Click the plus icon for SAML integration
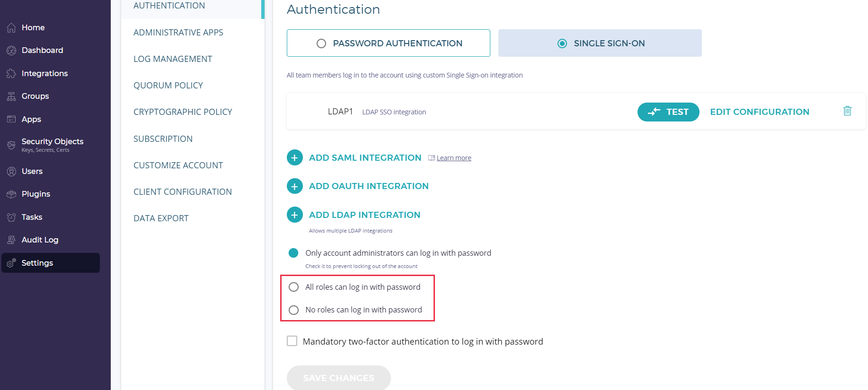Screen dimensions: 868x390 pyautogui.click(x=294, y=157)
